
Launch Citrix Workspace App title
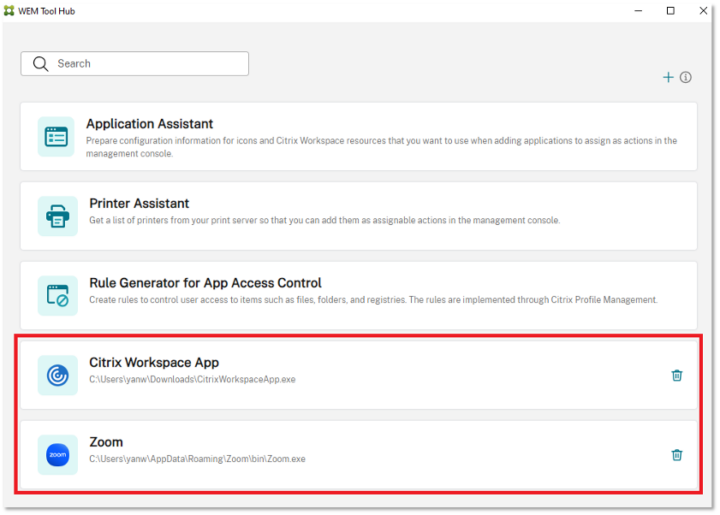tap(153, 363)
